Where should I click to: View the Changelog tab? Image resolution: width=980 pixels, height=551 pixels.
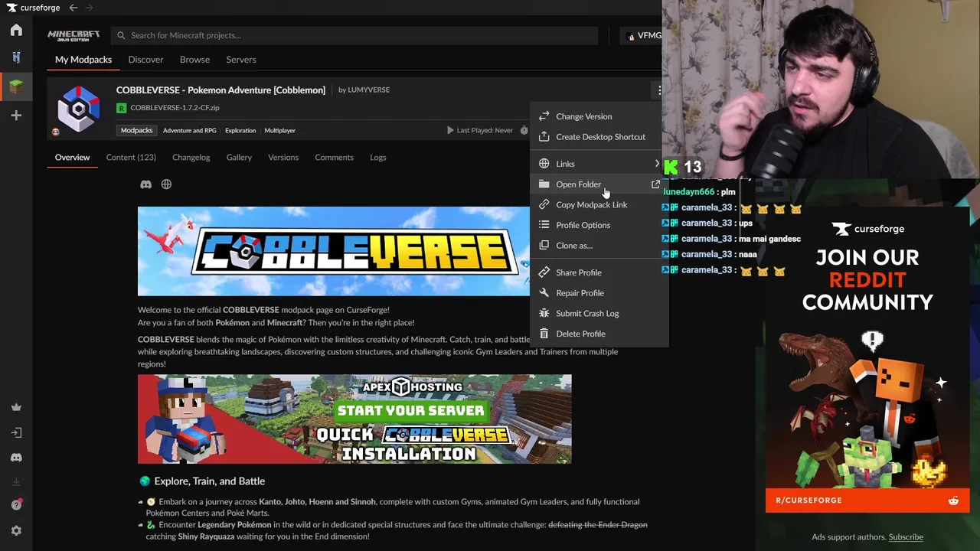click(191, 158)
